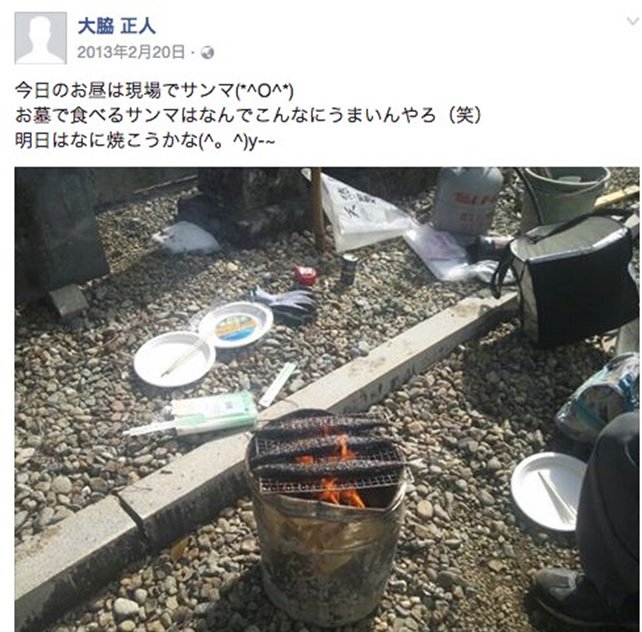Click the first text line mentioning 現場でサンマ
642x632 pixels.
coord(154,91)
